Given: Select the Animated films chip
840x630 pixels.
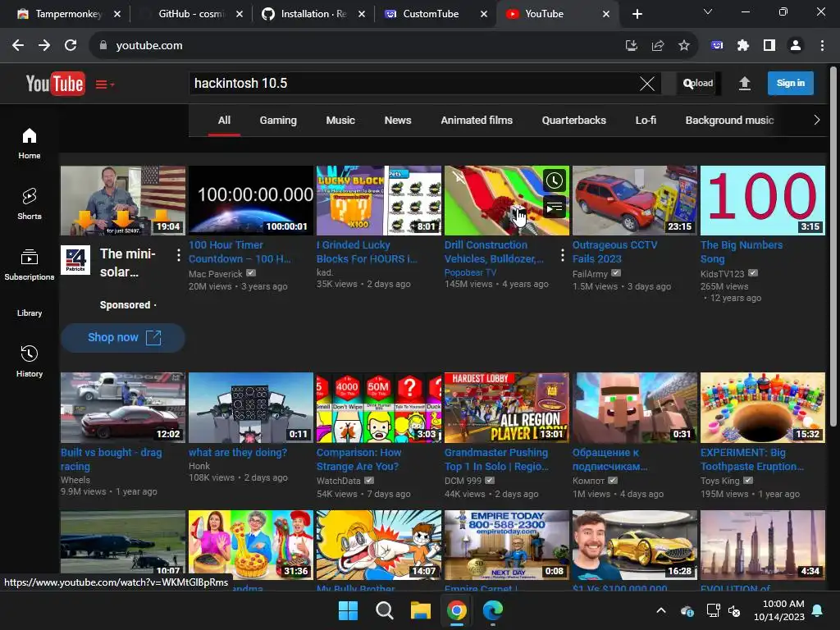Looking at the screenshot, I should tap(477, 121).
